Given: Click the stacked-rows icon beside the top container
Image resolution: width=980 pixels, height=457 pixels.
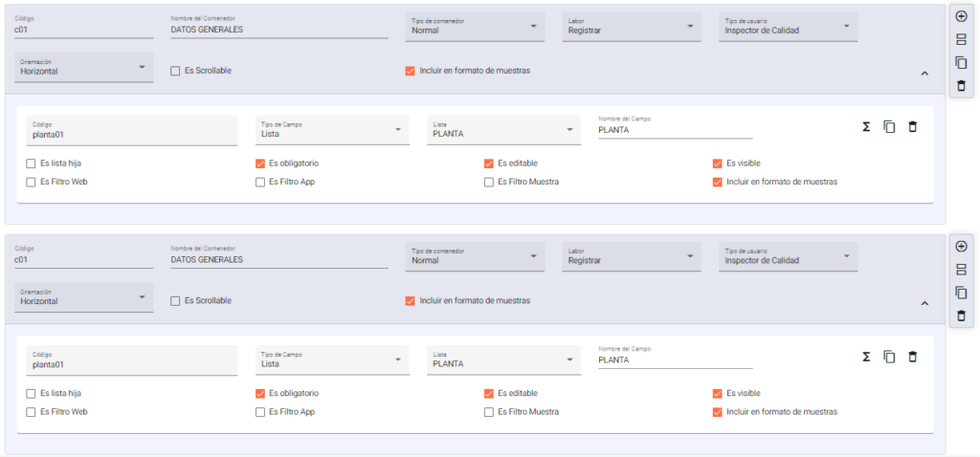Looking at the screenshot, I should 961,39.
